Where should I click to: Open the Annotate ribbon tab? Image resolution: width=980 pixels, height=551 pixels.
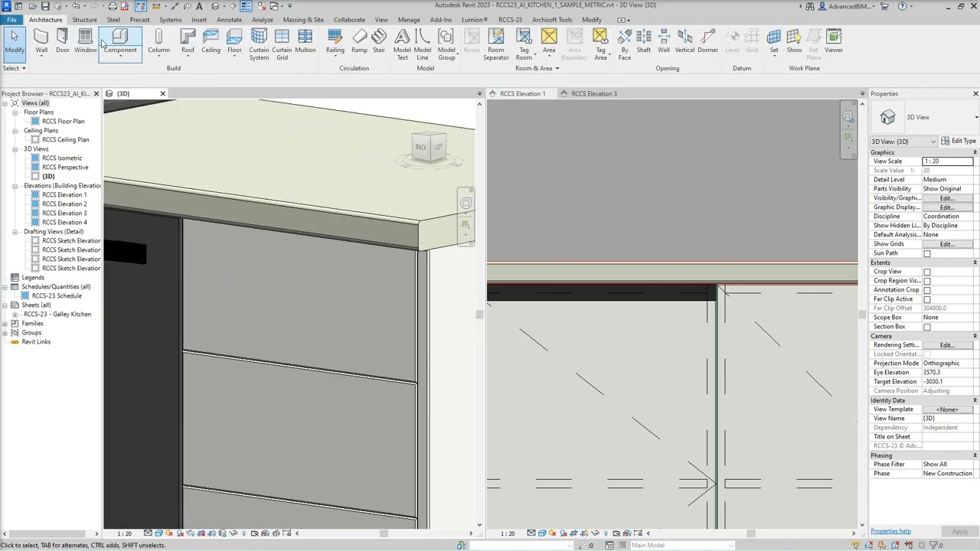point(229,20)
